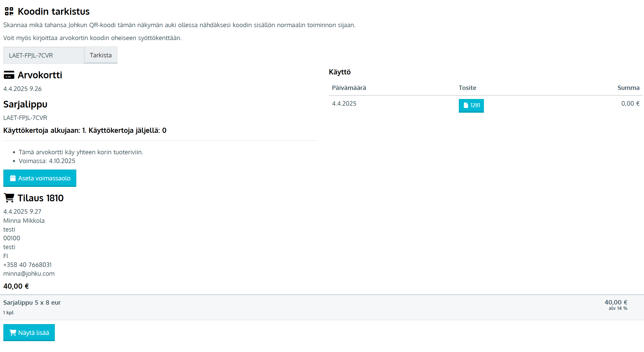The width and height of the screenshot is (644, 352).
Task: Focus the gift card code input field
Action: (43, 55)
